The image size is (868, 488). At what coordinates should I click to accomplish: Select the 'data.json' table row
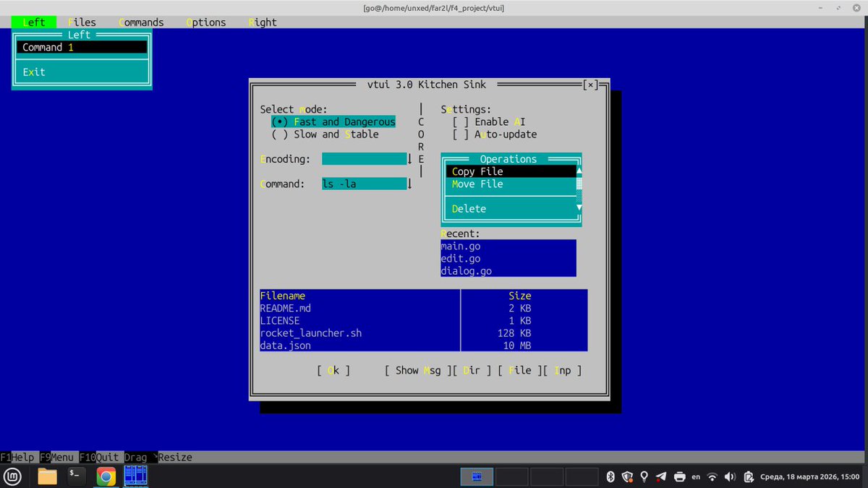(x=424, y=346)
